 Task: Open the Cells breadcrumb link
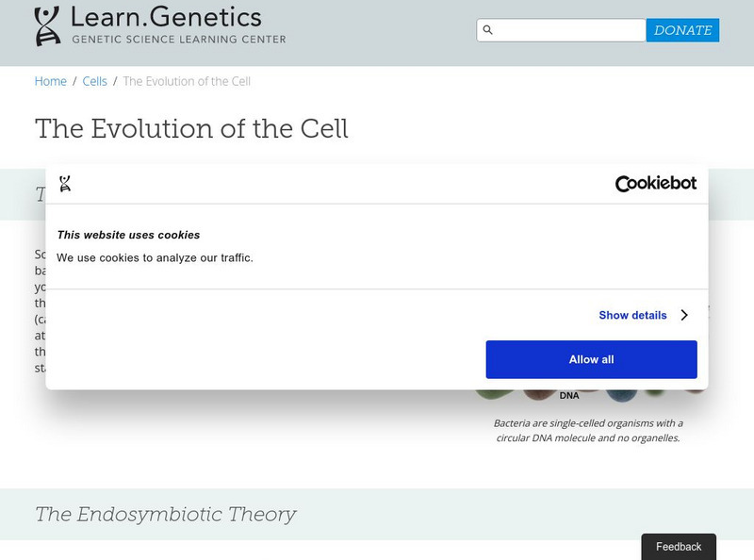coord(95,81)
